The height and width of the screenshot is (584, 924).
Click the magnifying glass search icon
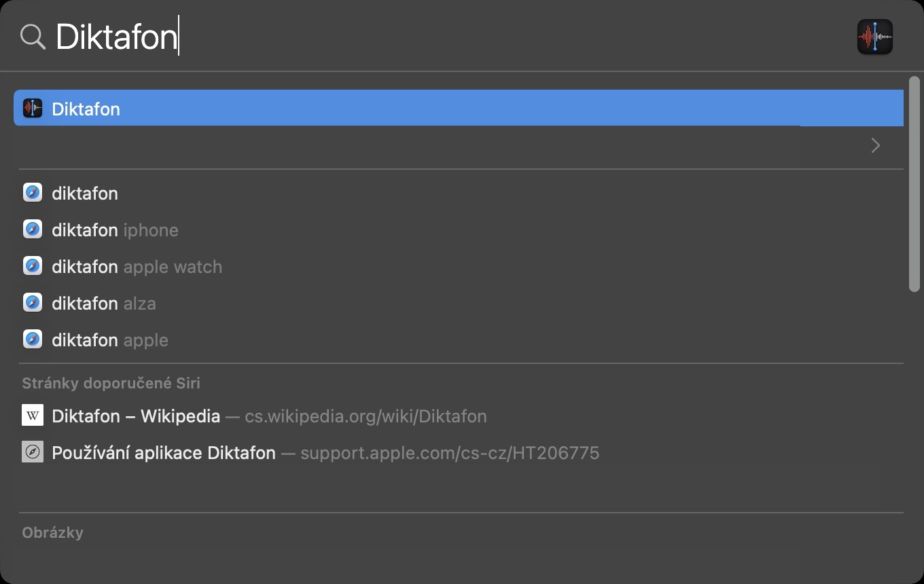[x=32, y=37]
